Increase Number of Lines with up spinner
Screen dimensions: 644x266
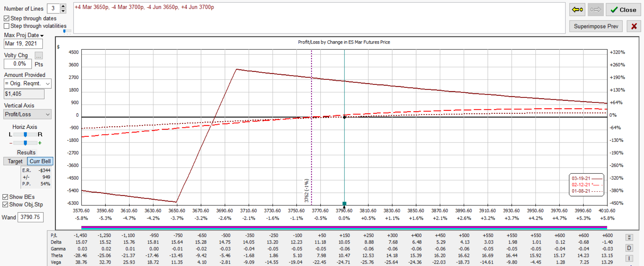tap(63, 6)
